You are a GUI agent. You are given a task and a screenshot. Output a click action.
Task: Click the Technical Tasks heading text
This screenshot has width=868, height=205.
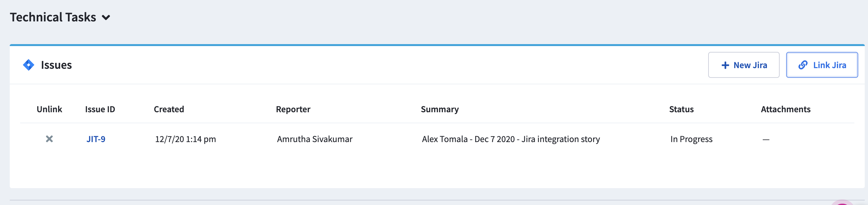(53, 17)
